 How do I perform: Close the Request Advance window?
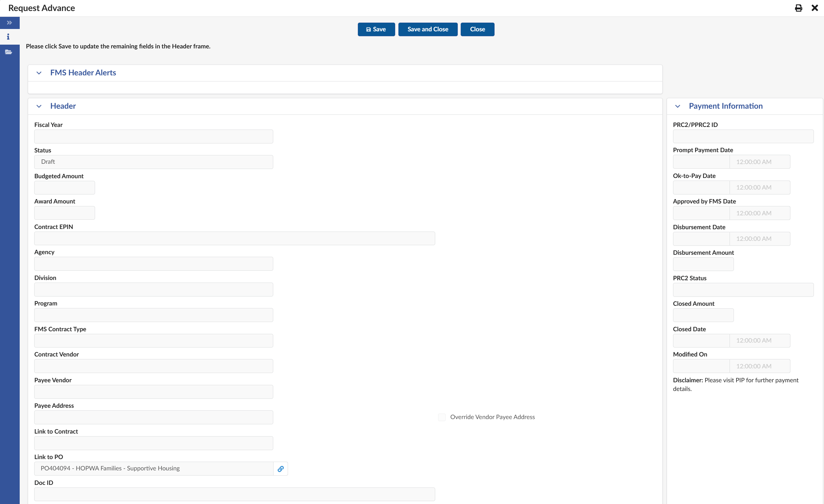815,8
